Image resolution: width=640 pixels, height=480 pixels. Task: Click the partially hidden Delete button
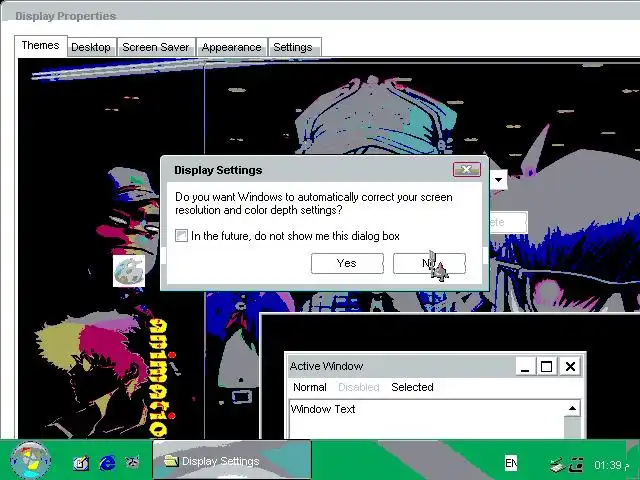508,222
